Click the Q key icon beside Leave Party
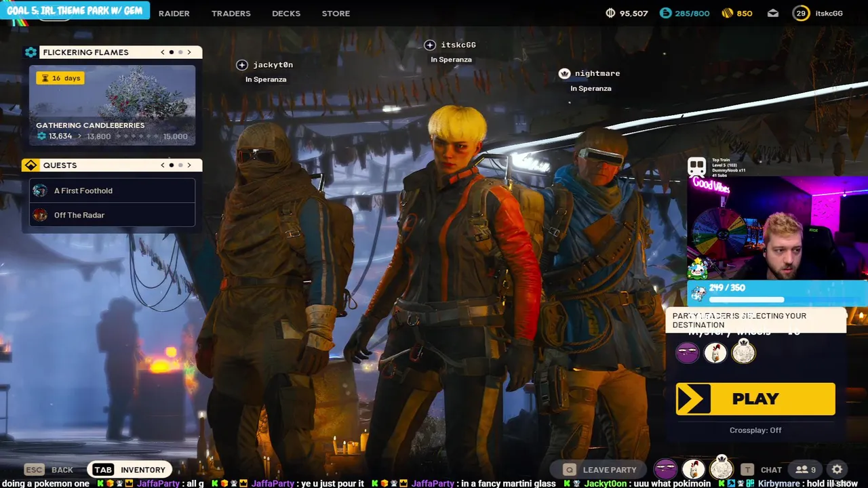Screen dimensions: 868x488 [570, 470]
